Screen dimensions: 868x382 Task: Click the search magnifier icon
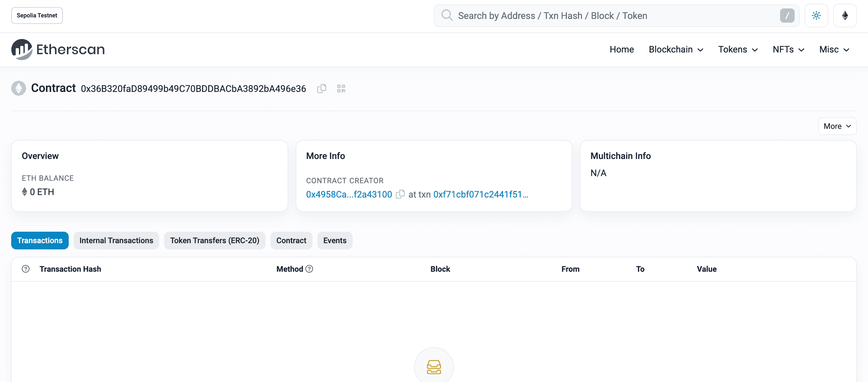tap(447, 16)
